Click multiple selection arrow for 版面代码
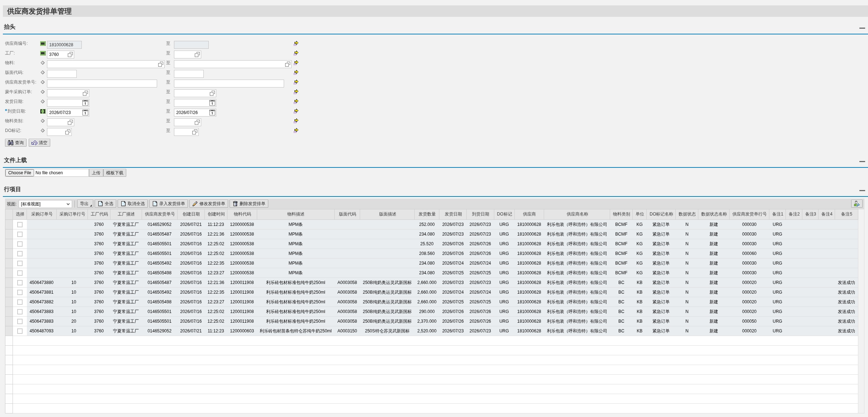 296,72
